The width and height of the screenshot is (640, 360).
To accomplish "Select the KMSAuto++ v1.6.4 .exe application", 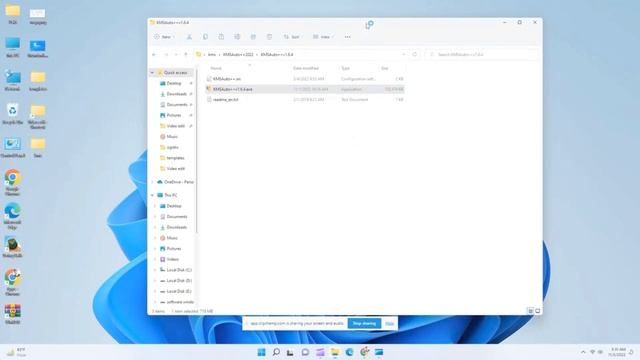I will tap(305, 89).
